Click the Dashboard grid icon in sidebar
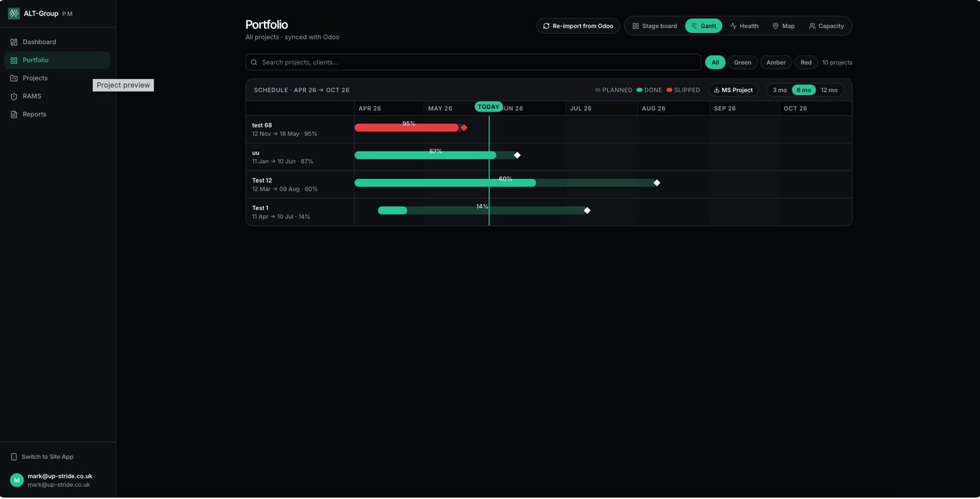This screenshot has height=499, width=980. pos(14,42)
